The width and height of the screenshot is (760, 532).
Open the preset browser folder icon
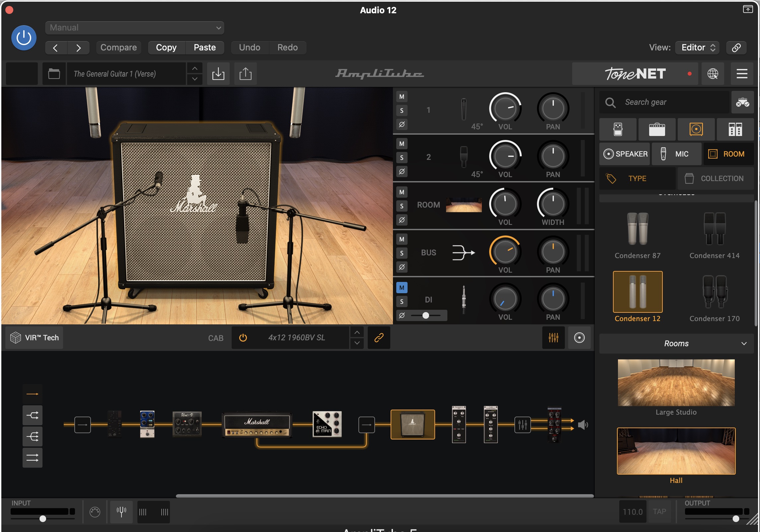pos(54,74)
